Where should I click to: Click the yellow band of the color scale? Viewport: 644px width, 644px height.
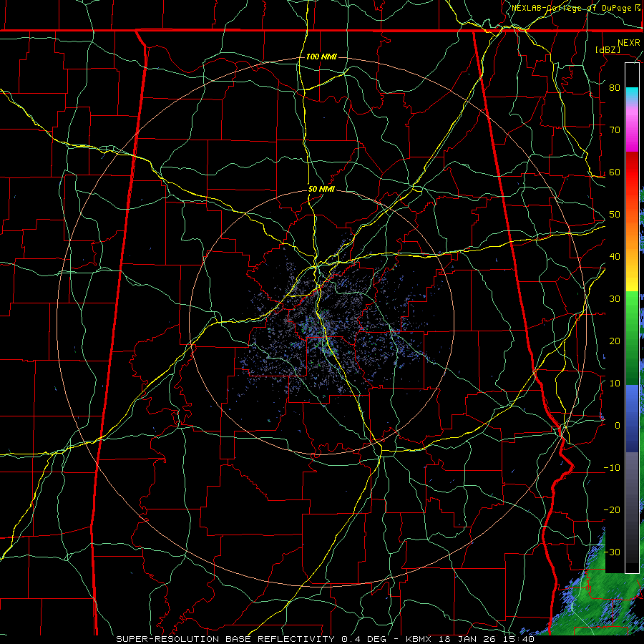coord(632,279)
